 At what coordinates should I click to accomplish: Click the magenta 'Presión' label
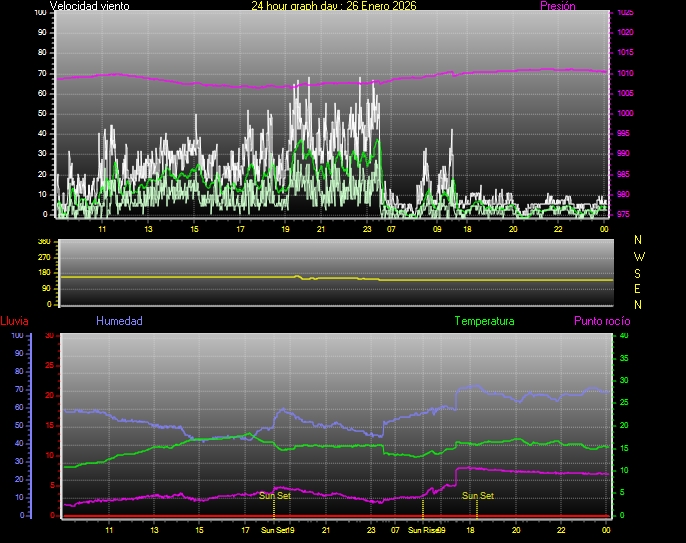[557, 6]
